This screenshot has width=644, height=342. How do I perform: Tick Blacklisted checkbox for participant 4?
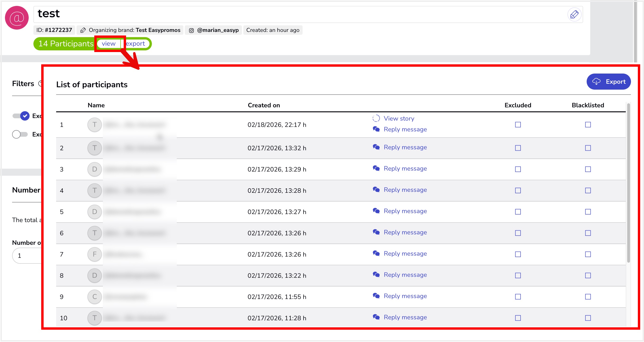[588, 191]
